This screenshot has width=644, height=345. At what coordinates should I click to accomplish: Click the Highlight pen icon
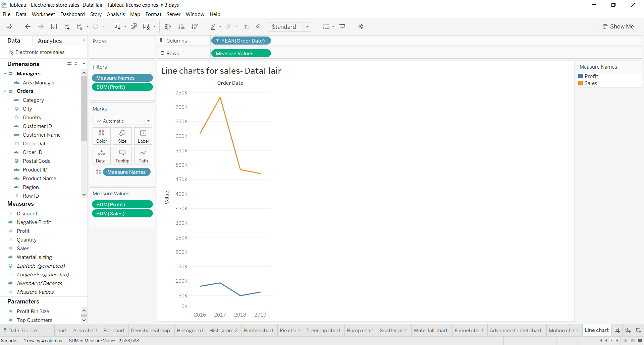point(213,26)
